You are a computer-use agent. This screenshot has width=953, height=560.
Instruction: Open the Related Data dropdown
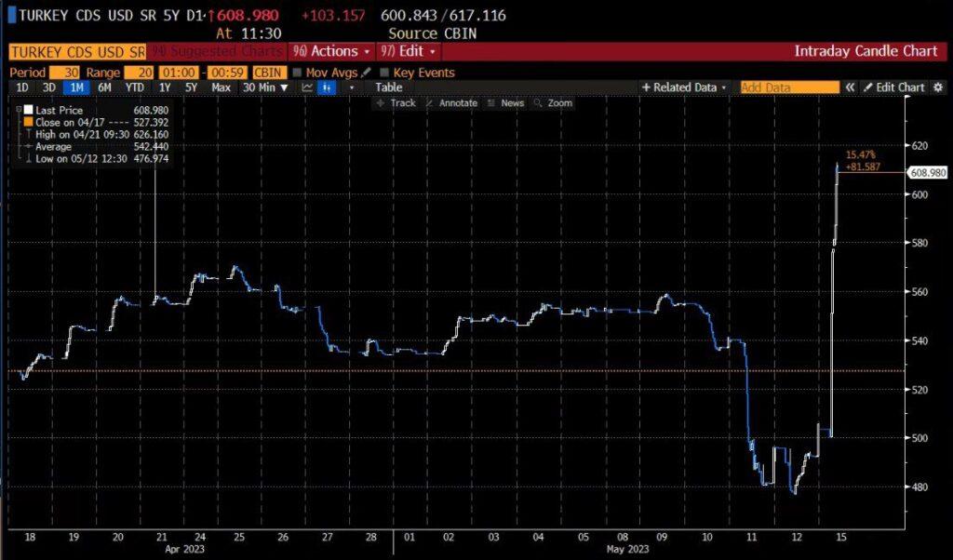(x=684, y=87)
